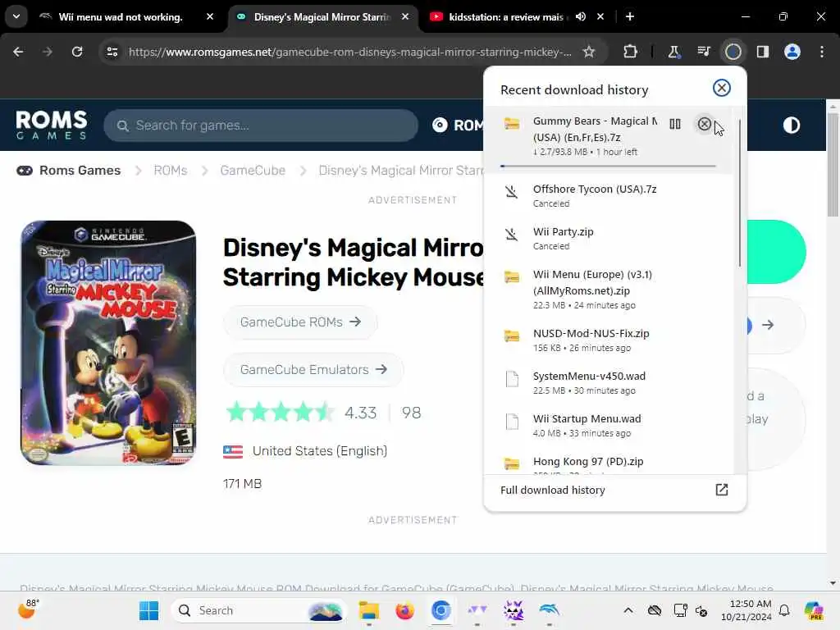Close the Recent download history popup
Image resolution: width=840 pixels, height=630 pixels.
click(x=722, y=88)
